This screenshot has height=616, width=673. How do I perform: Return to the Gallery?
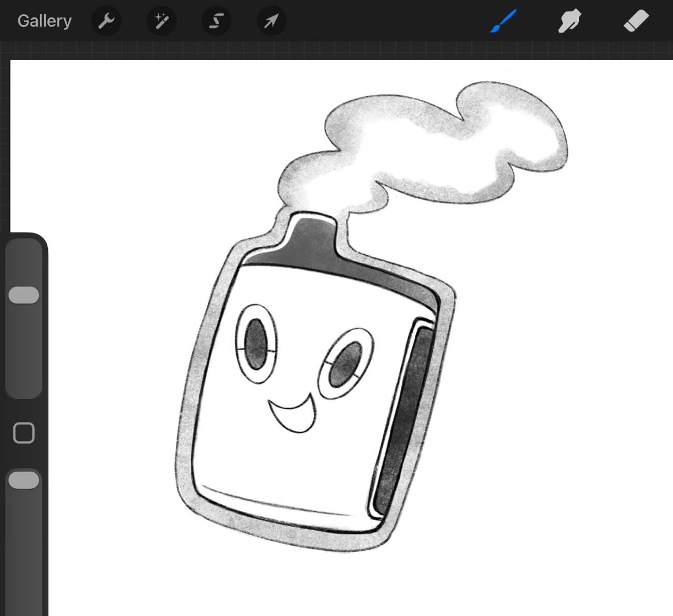44,21
